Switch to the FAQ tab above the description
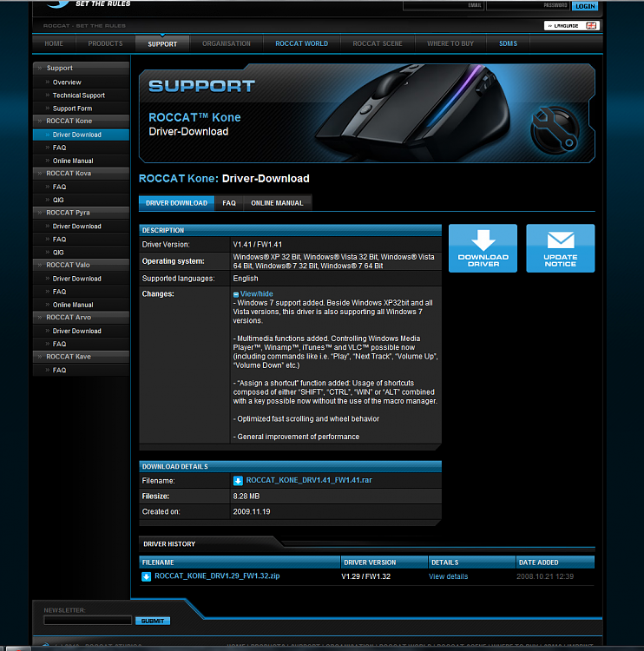 [x=229, y=203]
